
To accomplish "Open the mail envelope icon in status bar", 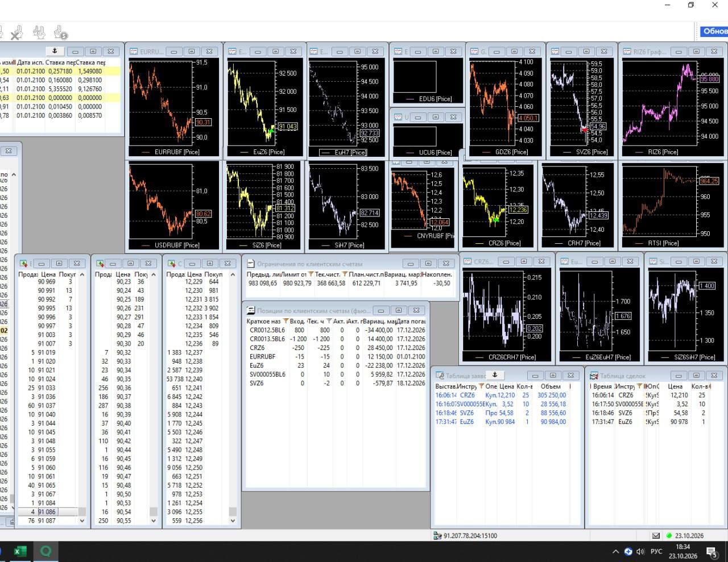I will [x=656, y=535].
